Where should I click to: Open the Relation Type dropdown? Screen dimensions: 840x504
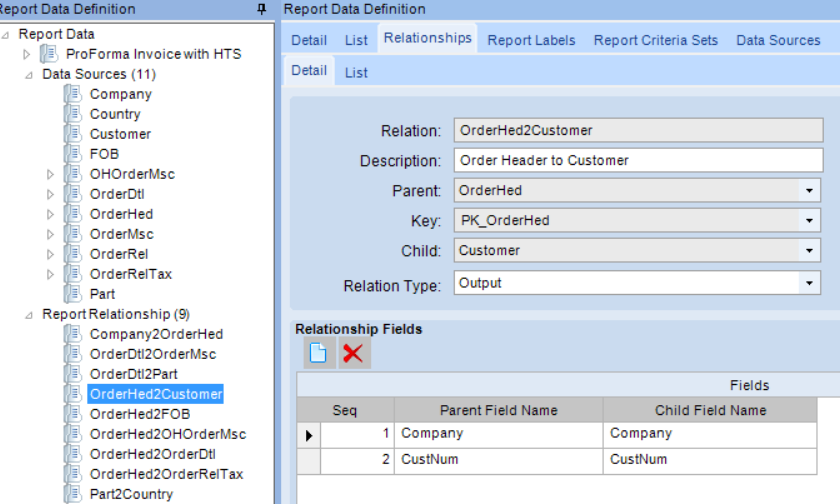point(809,283)
